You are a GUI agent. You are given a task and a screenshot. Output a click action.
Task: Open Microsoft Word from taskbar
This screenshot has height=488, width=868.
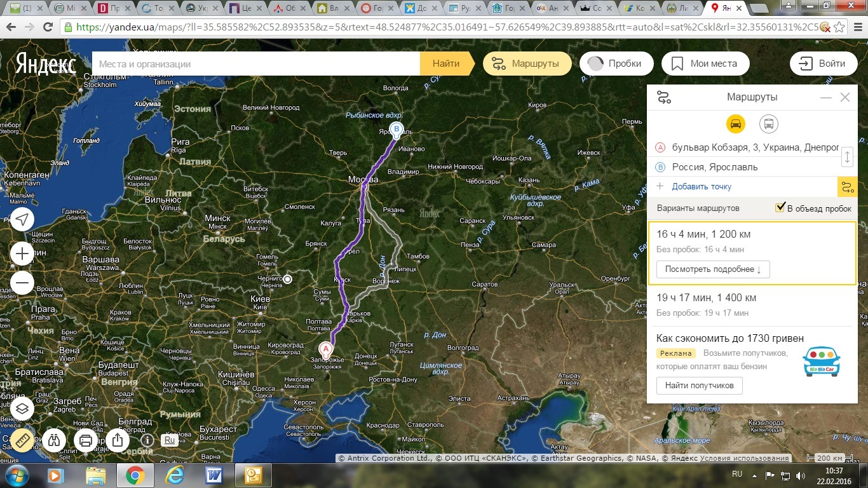pos(214,475)
